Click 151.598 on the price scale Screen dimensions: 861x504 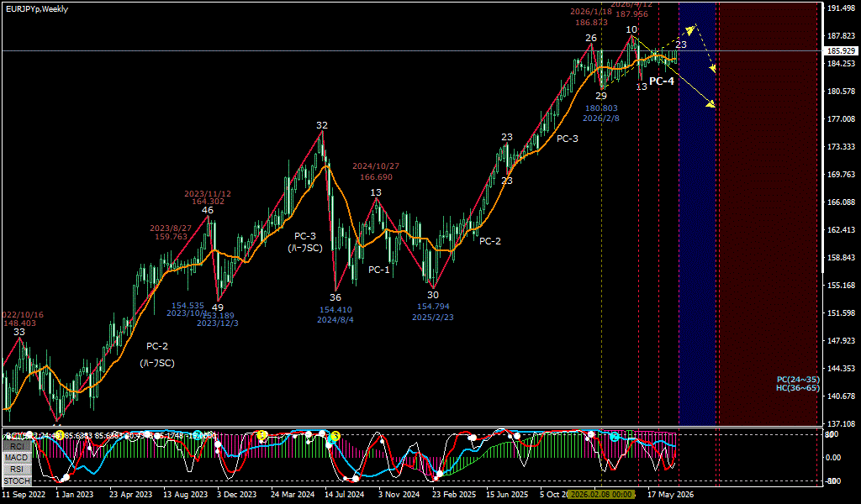(x=843, y=312)
